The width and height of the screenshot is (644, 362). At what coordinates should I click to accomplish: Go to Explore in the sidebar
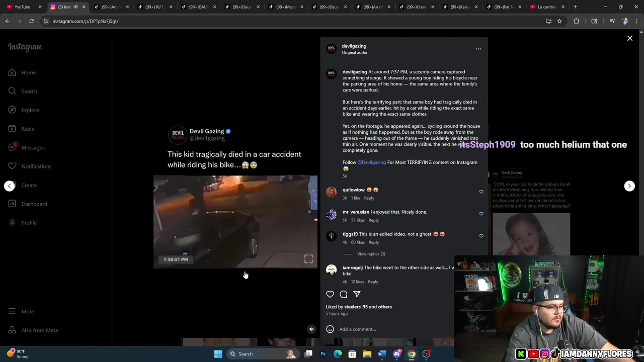(24, 110)
